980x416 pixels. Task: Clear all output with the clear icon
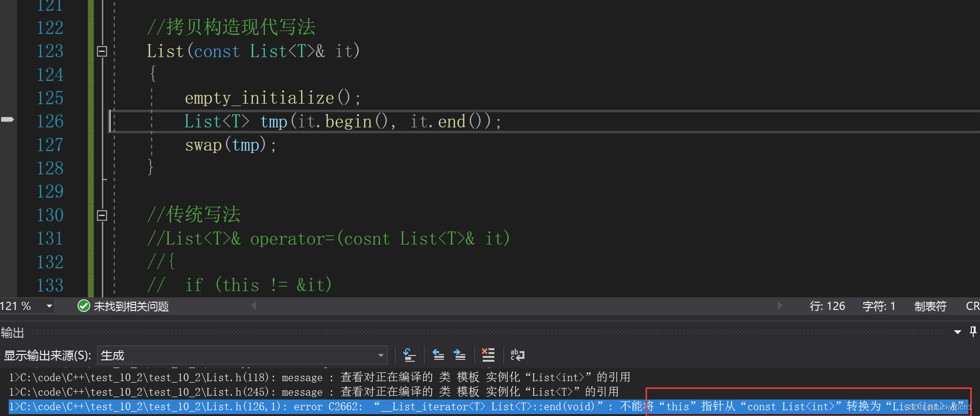pos(488,355)
